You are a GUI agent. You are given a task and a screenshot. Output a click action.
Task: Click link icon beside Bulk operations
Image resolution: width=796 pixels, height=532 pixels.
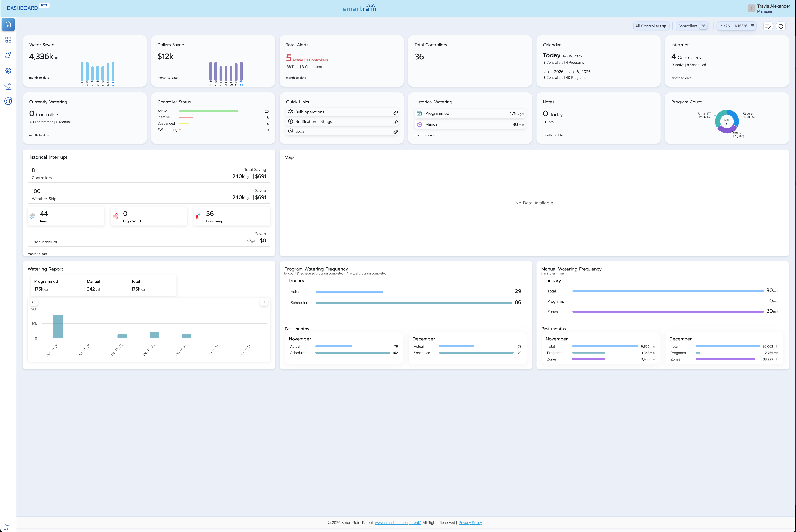(395, 112)
